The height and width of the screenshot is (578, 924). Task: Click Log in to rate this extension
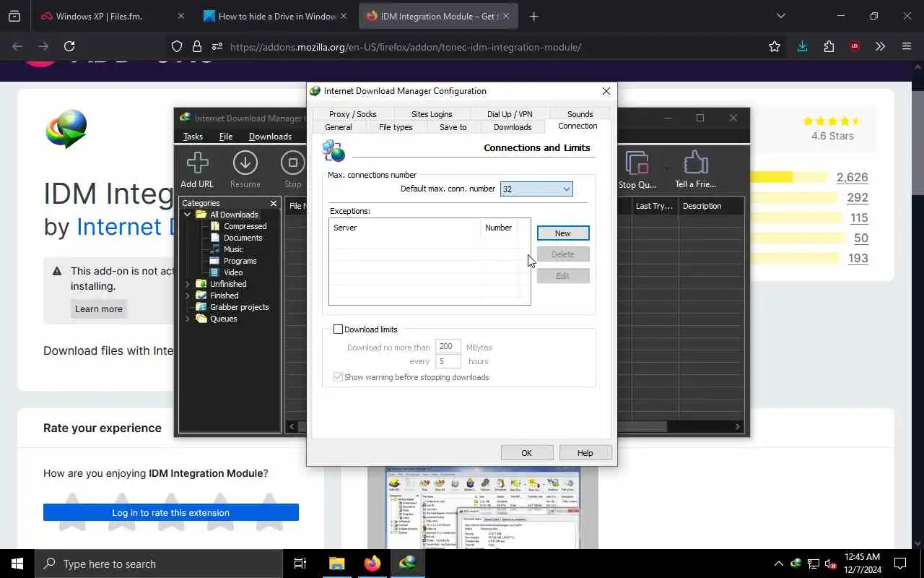[171, 512]
